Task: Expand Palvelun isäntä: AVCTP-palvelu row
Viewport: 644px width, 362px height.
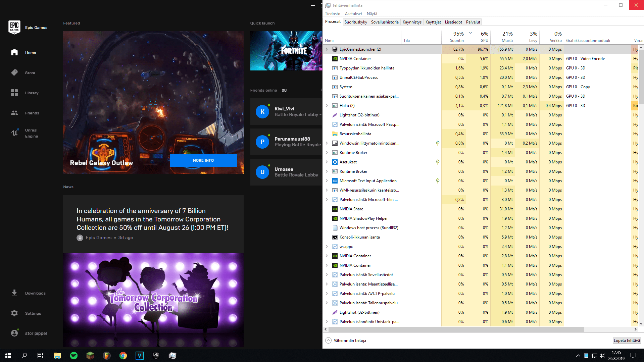Action: [327, 293]
